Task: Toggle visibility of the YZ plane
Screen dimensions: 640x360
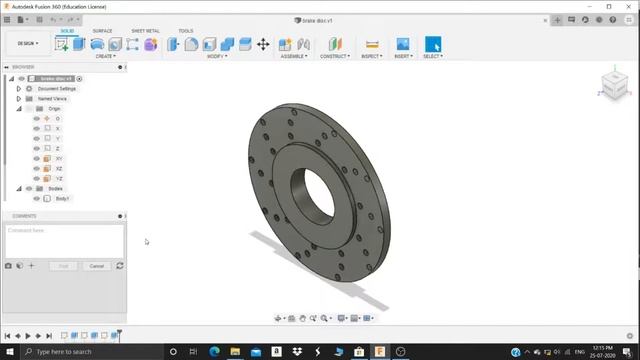Action: [x=37, y=178]
